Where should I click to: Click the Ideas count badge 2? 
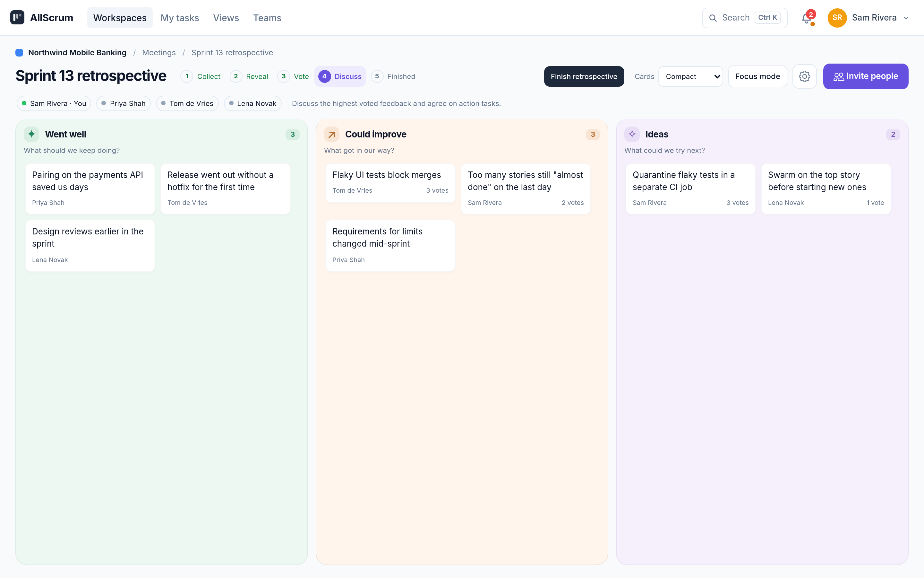[893, 134]
